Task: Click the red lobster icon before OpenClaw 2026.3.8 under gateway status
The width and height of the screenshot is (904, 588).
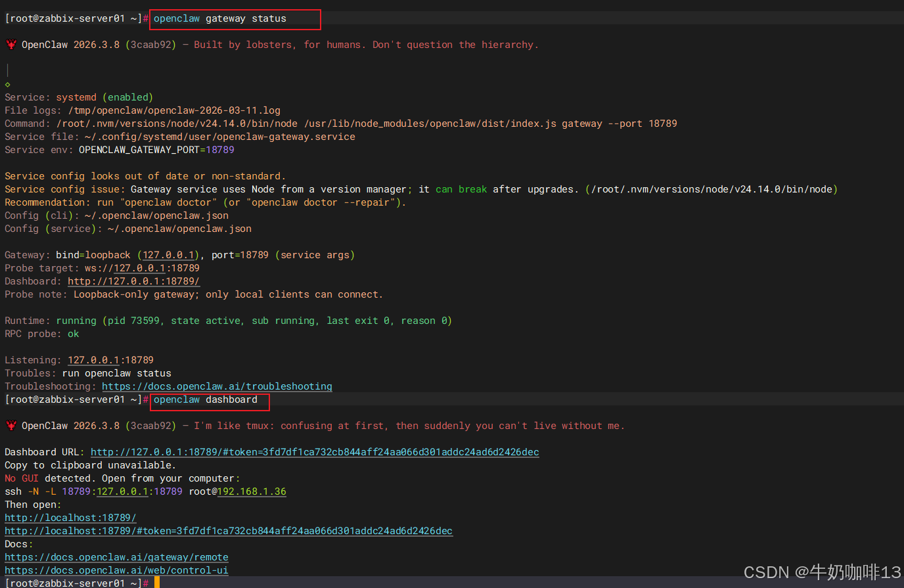Action: (x=11, y=45)
